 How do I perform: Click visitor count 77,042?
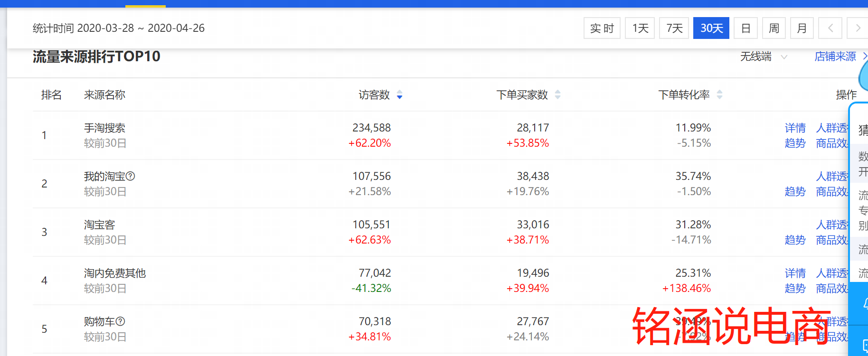coord(375,273)
